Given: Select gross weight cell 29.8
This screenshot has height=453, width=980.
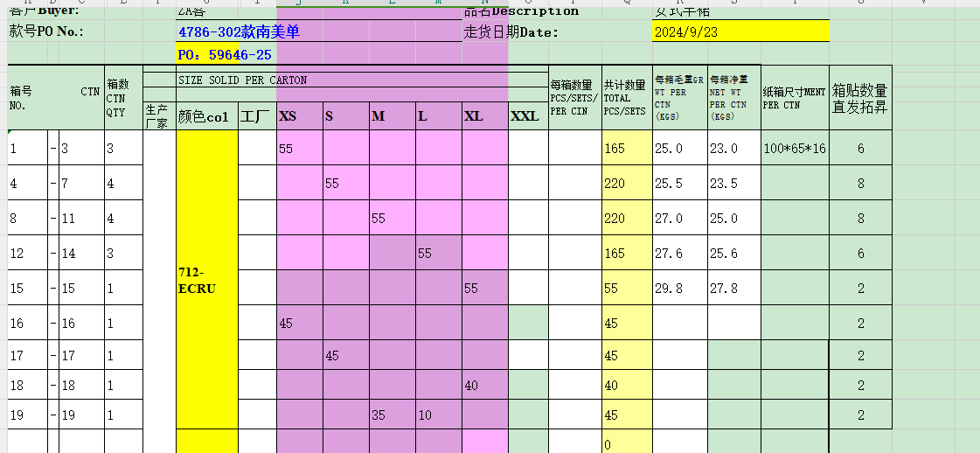Looking at the screenshot, I should [x=679, y=289].
